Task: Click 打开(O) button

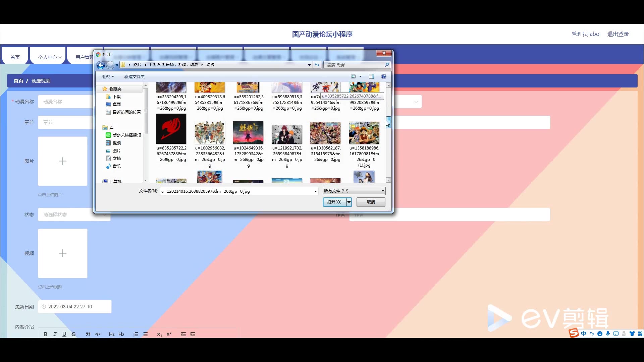Action: pyautogui.click(x=335, y=202)
